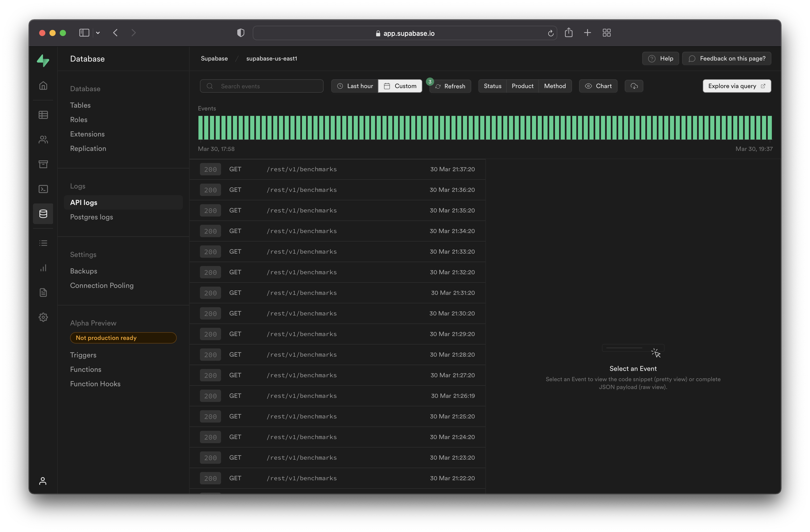Open the Table editor icon
810x532 pixels.
pos(43,115)
